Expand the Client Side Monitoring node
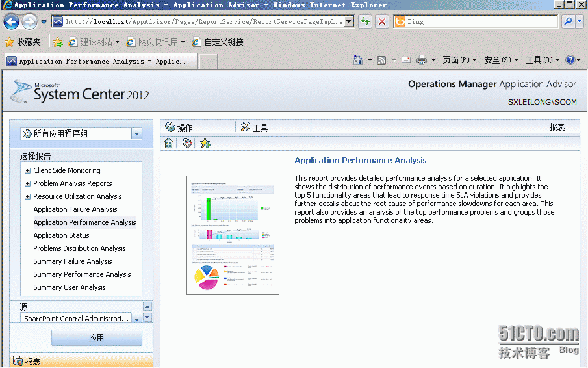588x368 pixels. point(27,171)
